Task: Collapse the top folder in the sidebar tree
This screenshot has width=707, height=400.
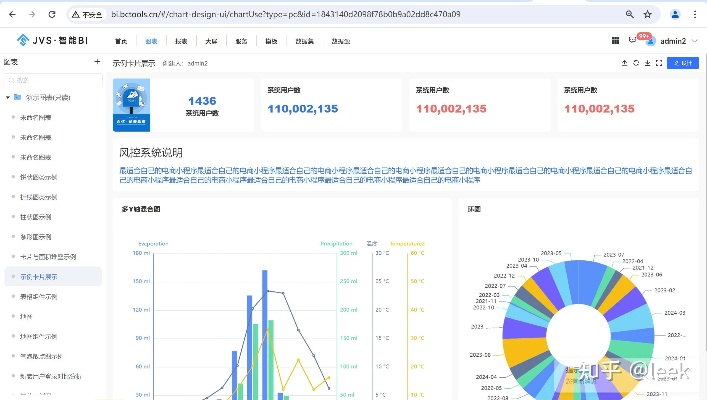Action: point(8,97)
